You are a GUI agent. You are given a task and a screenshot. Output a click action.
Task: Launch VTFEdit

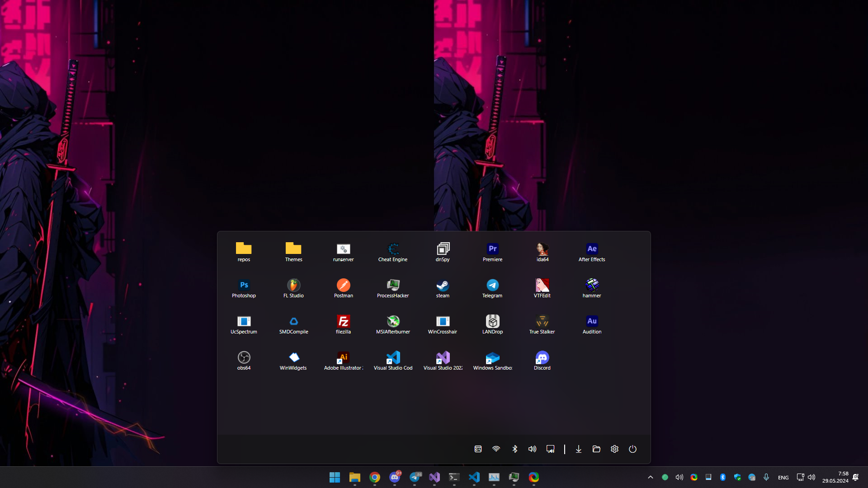(x=542, y=288)
